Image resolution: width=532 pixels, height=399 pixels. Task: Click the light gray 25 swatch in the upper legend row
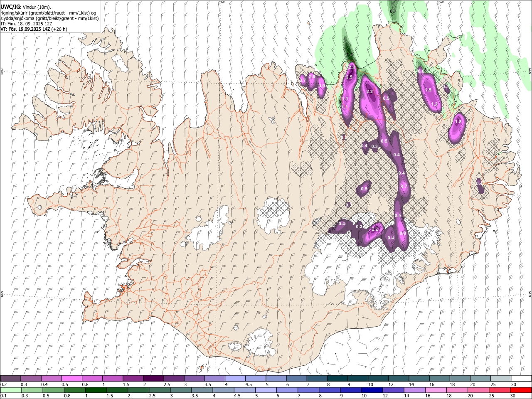(500, 379)
